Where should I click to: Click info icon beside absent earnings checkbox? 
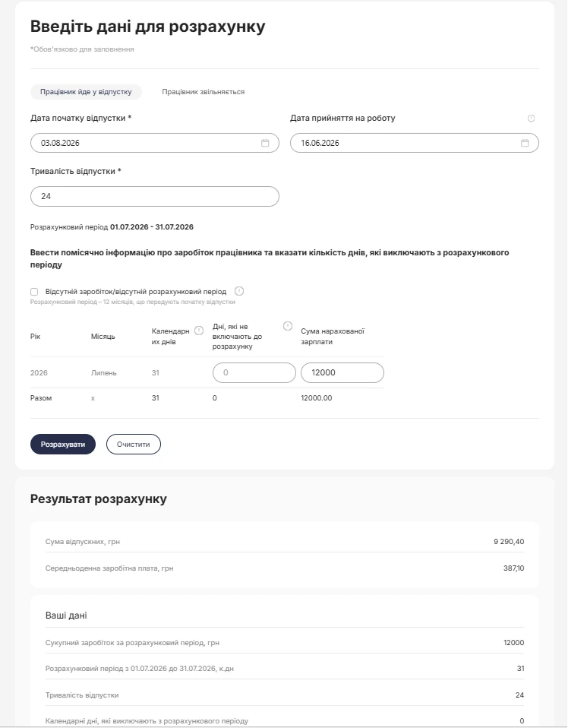[x=239, y=291]
